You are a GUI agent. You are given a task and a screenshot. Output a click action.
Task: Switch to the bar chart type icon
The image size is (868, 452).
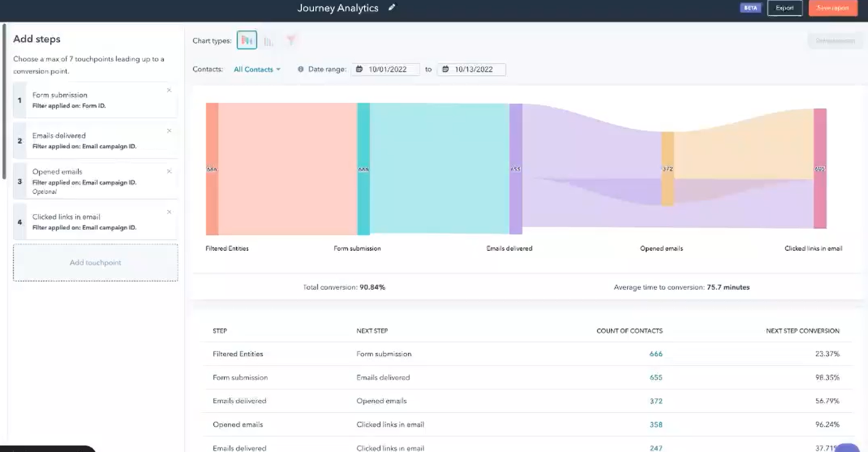(x=269, y=41)
